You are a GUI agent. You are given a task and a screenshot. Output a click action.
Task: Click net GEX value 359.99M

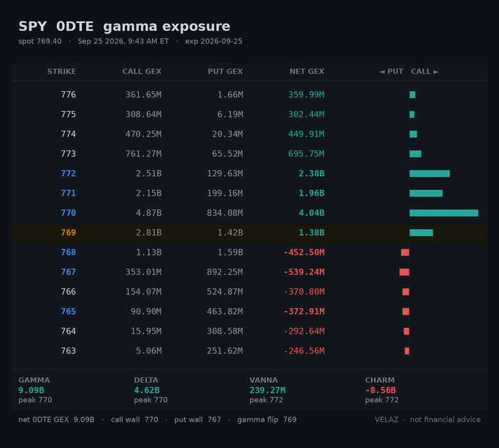tap(306, 95)
